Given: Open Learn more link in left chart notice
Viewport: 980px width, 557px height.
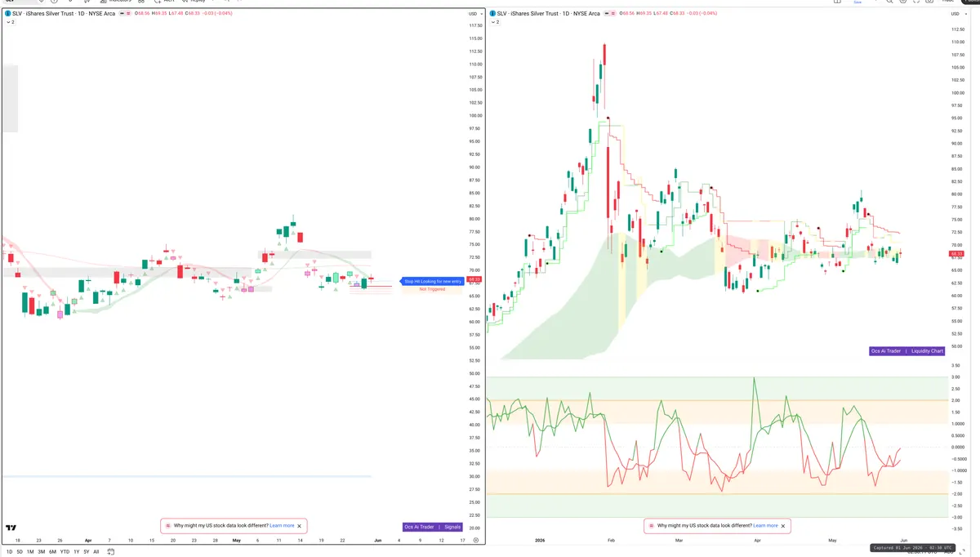Looking at the screenshot, I should click(282, 526).
